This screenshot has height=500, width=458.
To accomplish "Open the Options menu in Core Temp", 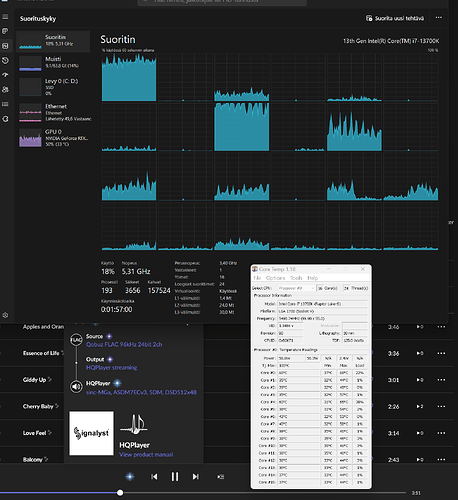I will [x=275, y=278].
